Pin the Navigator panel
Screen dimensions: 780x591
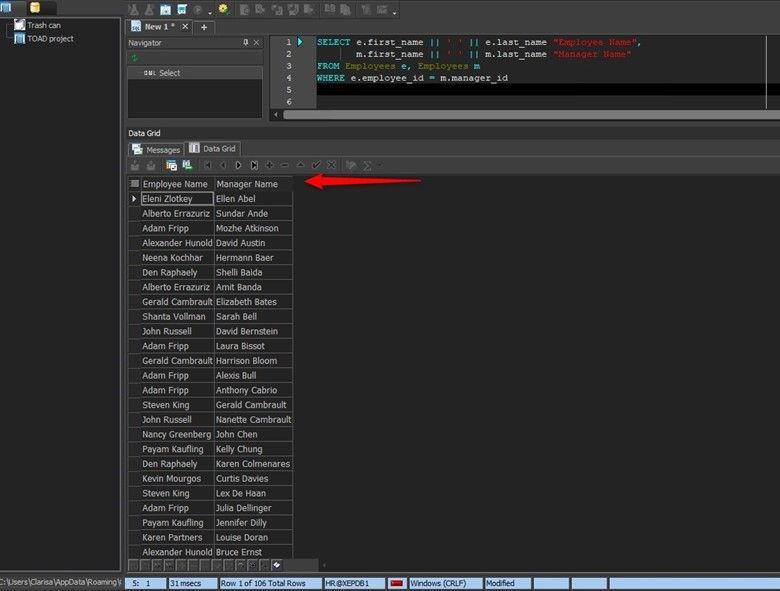tap(246, 43)
